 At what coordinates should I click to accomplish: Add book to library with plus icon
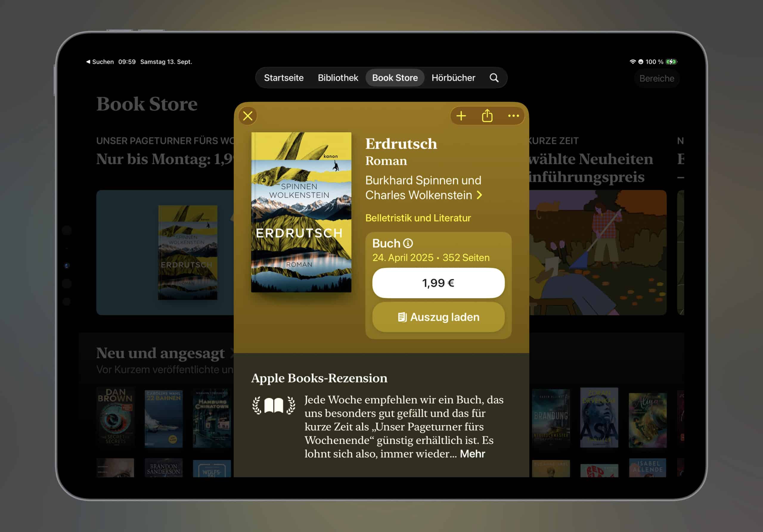point(461,116)
